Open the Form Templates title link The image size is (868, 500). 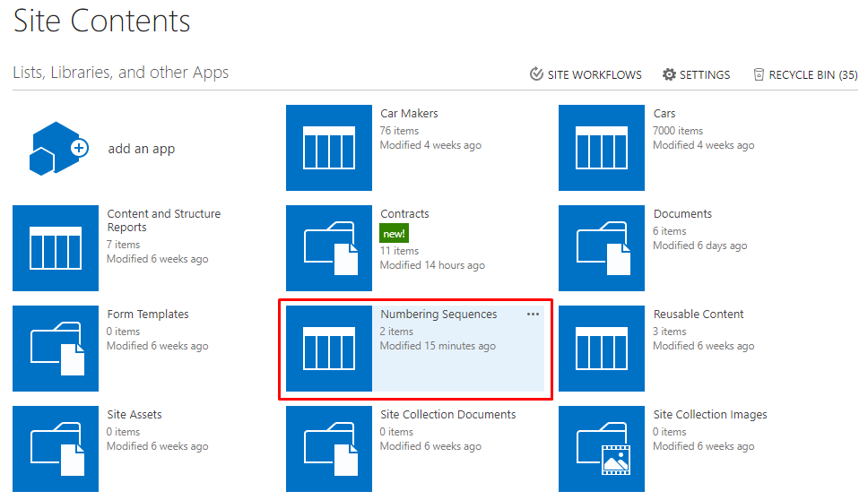(148, 315)
